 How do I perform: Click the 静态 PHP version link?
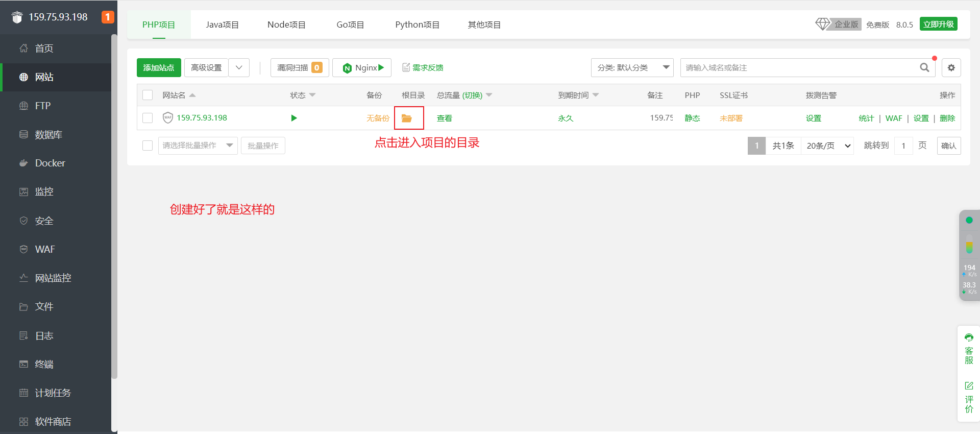692,118
